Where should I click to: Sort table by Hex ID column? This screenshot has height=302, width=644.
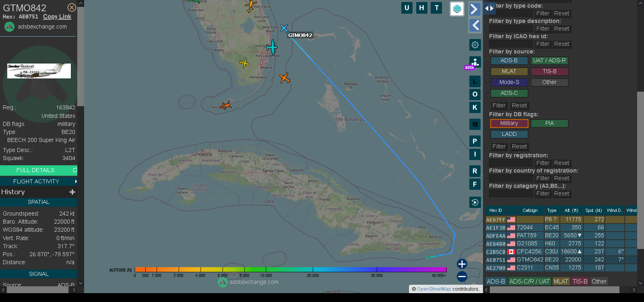(495, 210)
